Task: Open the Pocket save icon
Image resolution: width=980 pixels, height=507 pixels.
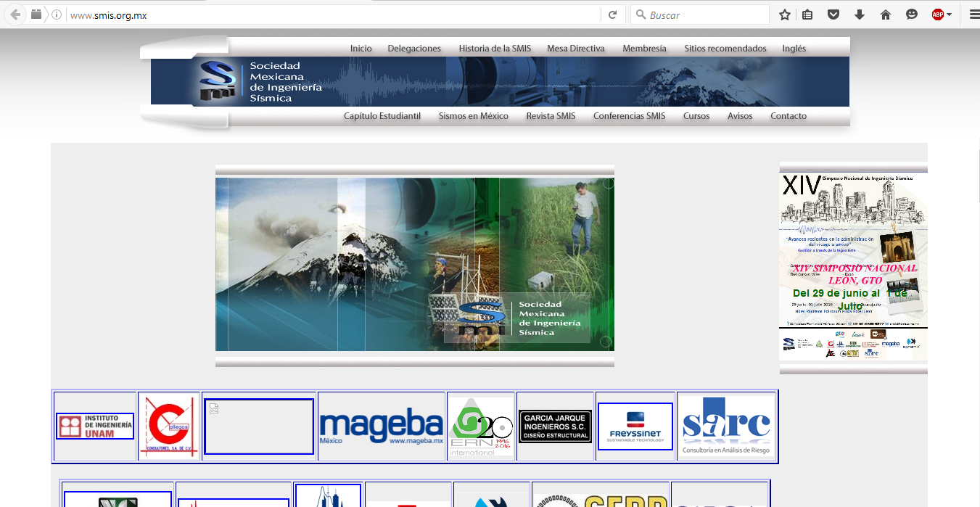Action: coord(834,15)
